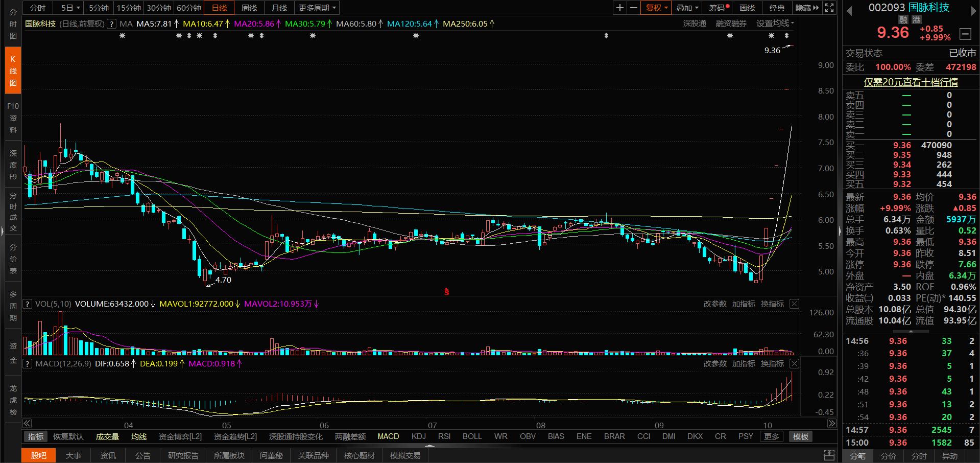Image resolution: width=980 pixels, height=463 pixels.
Task: Expand the 更多周期 period dropdown
Action: coord(317,8)
